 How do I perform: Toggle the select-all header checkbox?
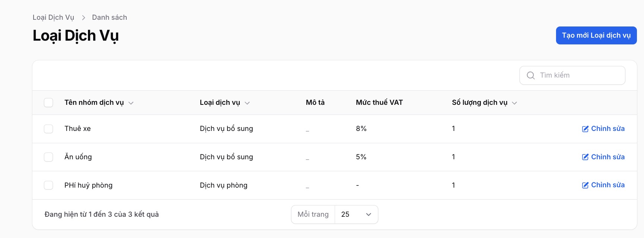click(x=48, y=103)
